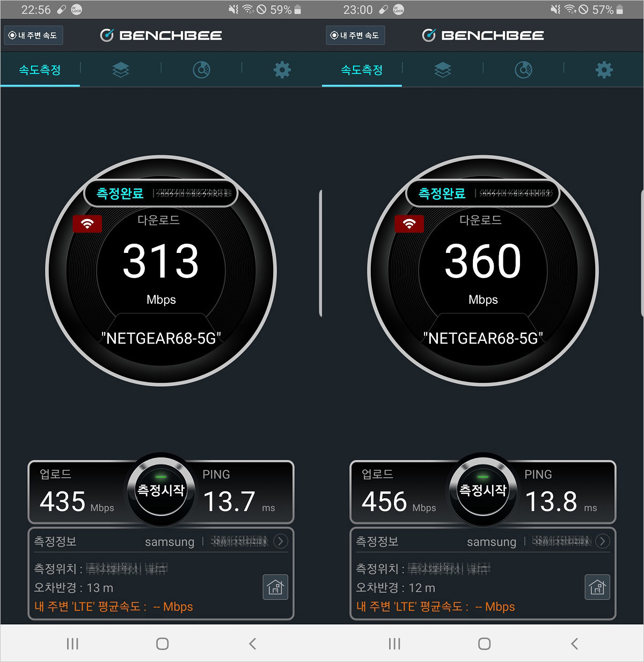
Task: Tap battery icon showing 59%
Action: coord(298,10)
